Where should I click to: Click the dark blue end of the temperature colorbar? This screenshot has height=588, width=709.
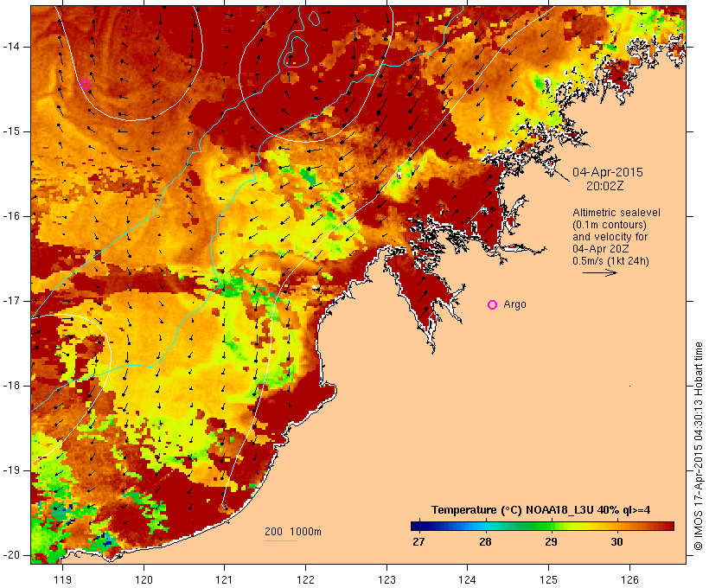coord(418,526)
